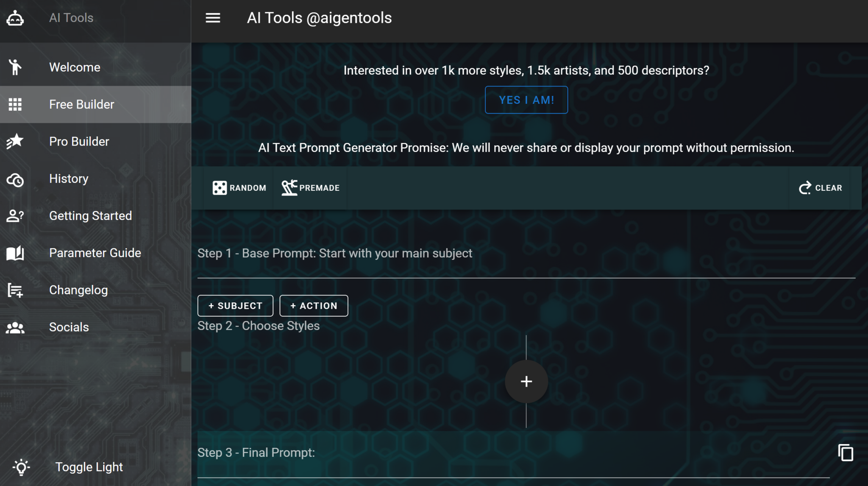Add a subject with + SUBJECT
Screen dimensions: 868x486
pyautogui.click(x=235, y=305)
